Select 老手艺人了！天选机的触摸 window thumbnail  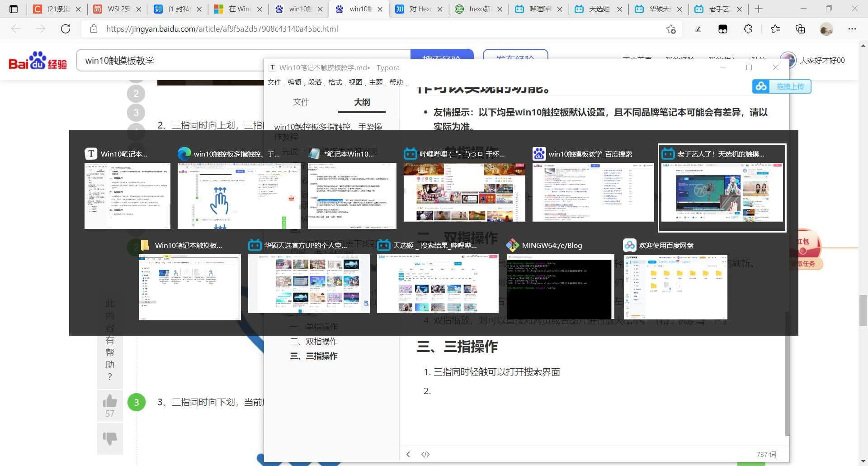[x=722, y=188]
